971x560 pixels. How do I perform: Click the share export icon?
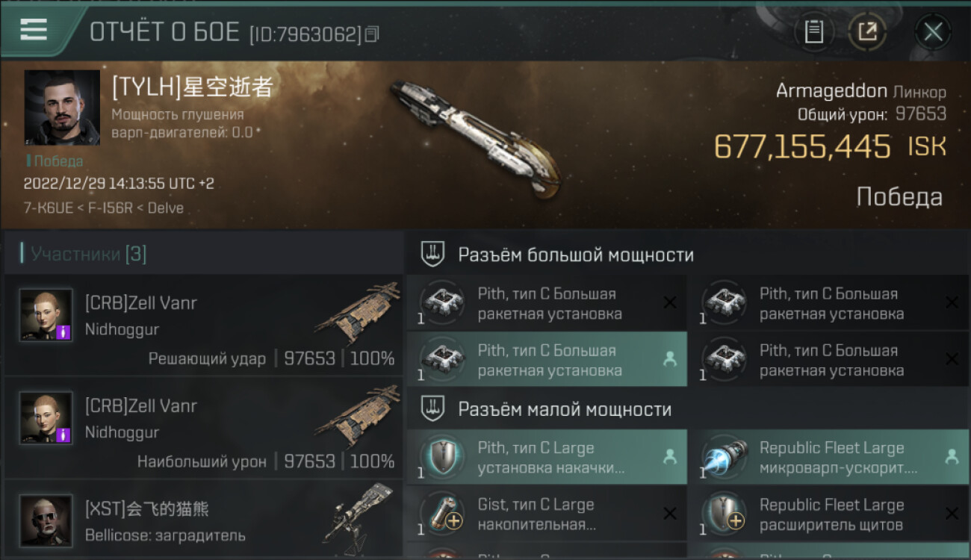[x=867, y=32]
